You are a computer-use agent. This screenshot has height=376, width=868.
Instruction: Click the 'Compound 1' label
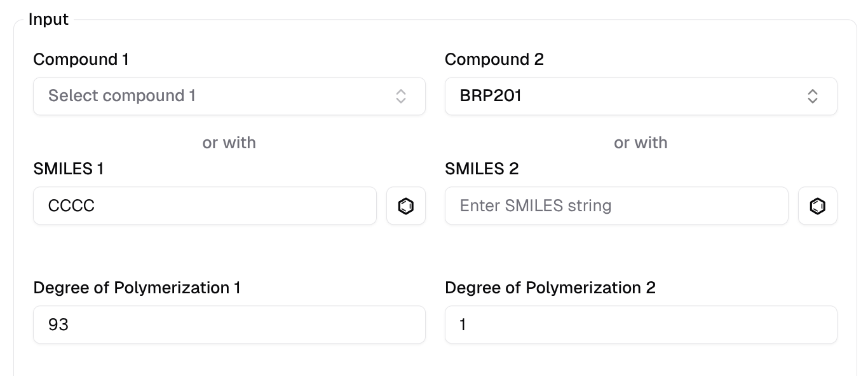81,60
